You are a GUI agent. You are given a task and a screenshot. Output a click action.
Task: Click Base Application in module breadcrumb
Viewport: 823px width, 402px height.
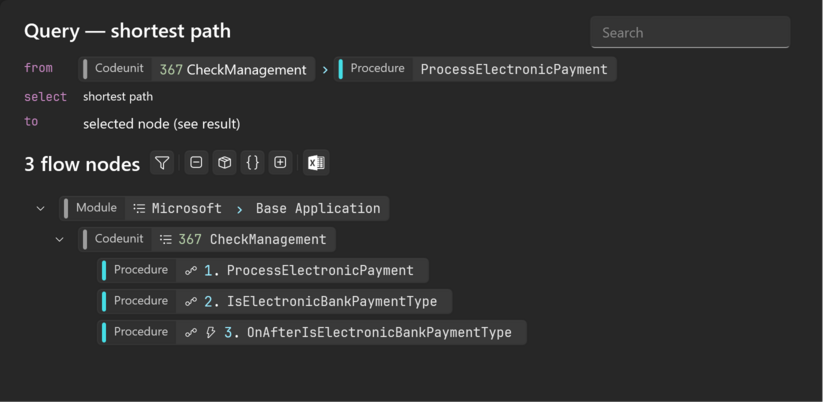coord(318,208)
